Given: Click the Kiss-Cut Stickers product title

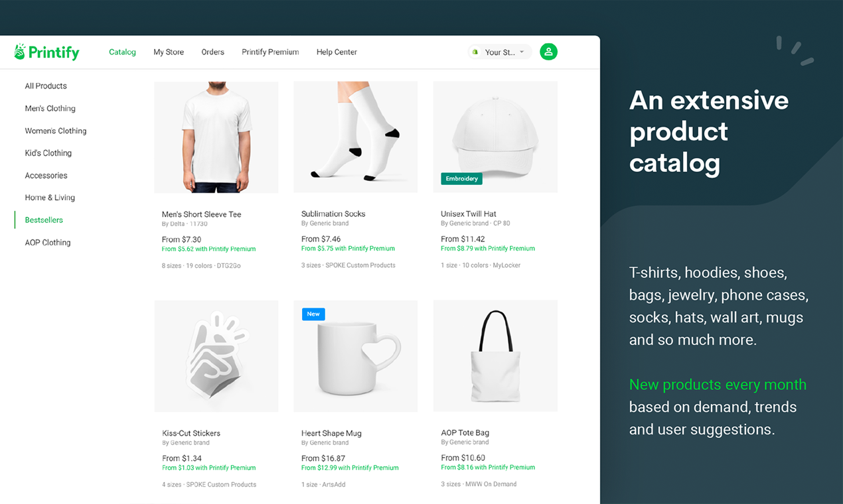Looking at the screenshot, I should click(191, 433).
